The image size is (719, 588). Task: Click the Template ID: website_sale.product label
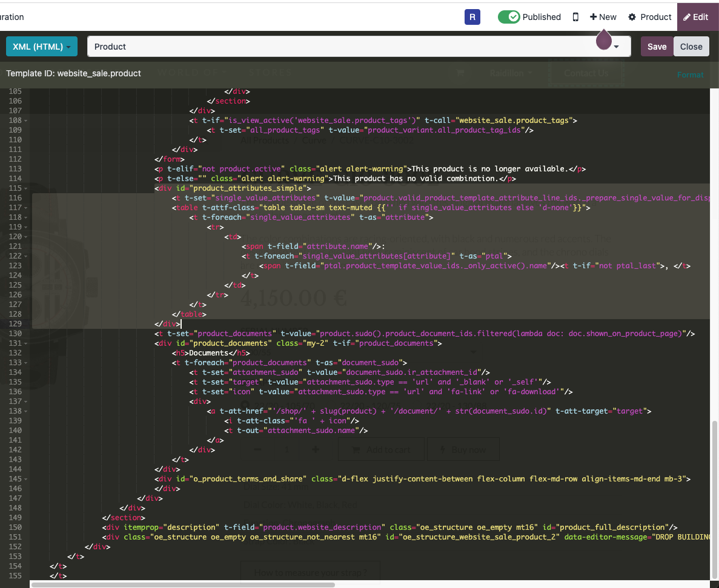click(73, 73)
